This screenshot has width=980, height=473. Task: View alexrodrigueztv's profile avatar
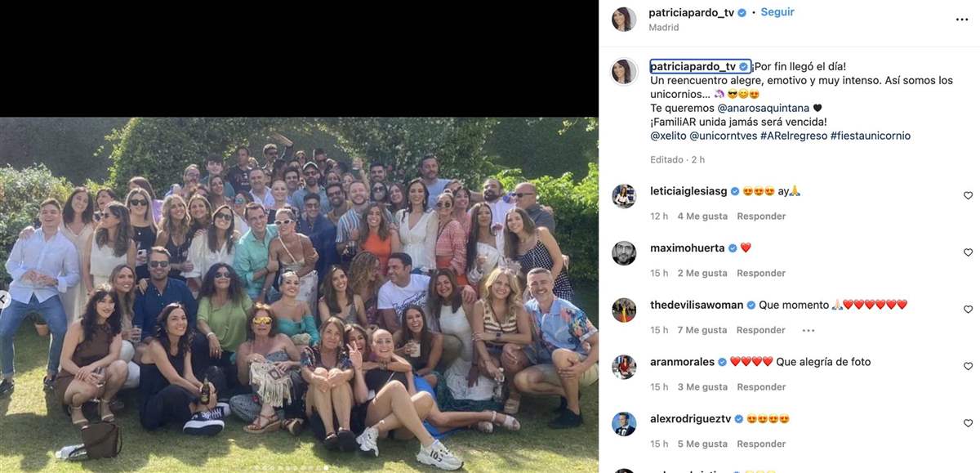624,424
